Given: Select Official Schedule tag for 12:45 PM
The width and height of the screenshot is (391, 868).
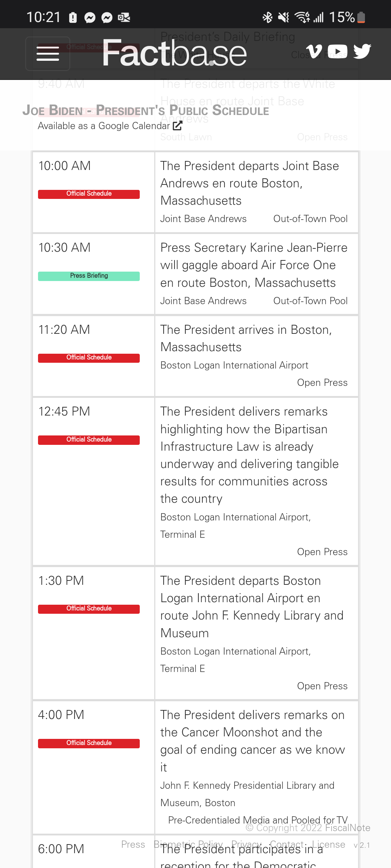Looking at the screenshot, I should [89, 440].
